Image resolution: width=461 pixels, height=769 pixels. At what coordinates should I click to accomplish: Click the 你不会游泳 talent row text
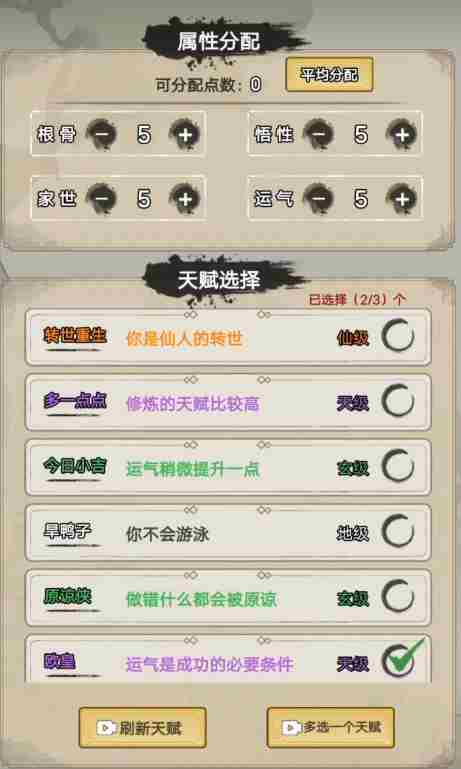(167, 534)
